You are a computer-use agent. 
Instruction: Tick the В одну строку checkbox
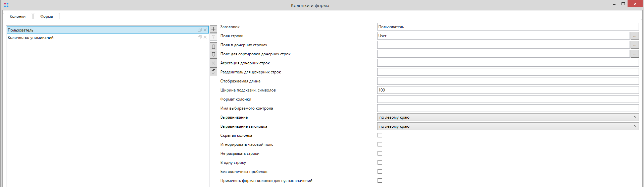[x=380, y=163]
